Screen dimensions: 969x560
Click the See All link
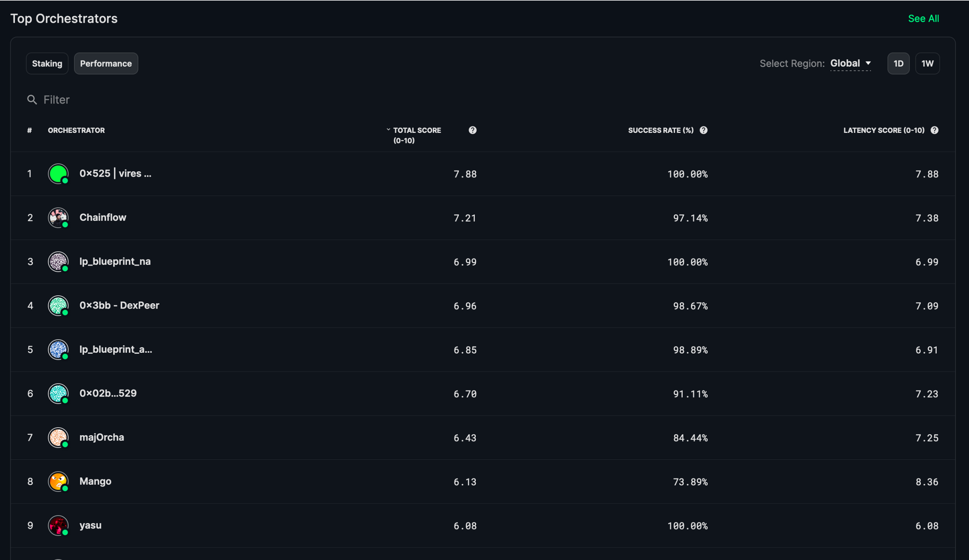[923, 18]
